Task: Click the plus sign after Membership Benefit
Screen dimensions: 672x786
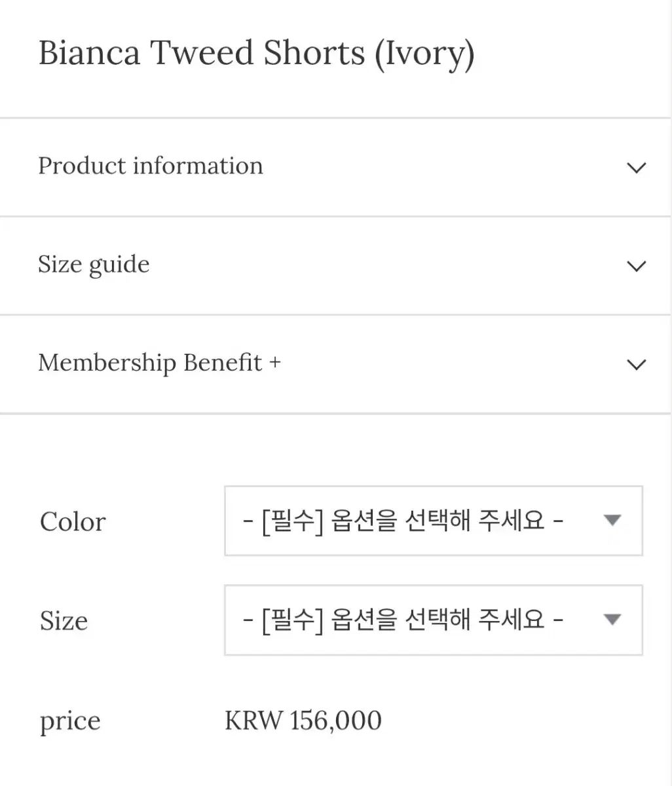Action: (x=275, y=363)
